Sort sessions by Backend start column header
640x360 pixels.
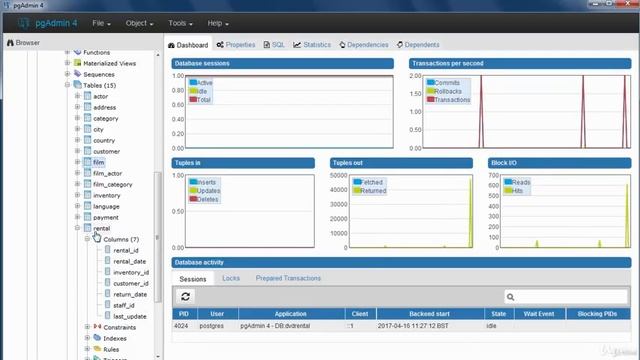click(430, 314)
